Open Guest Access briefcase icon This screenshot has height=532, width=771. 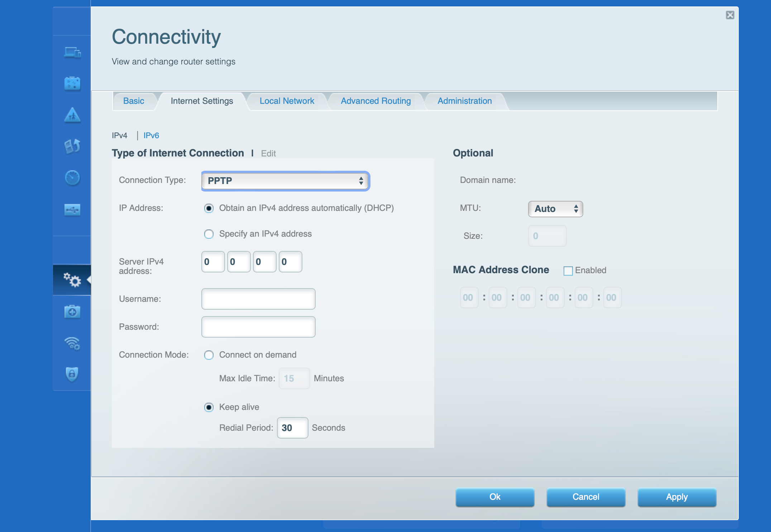[x=72, y=84]
